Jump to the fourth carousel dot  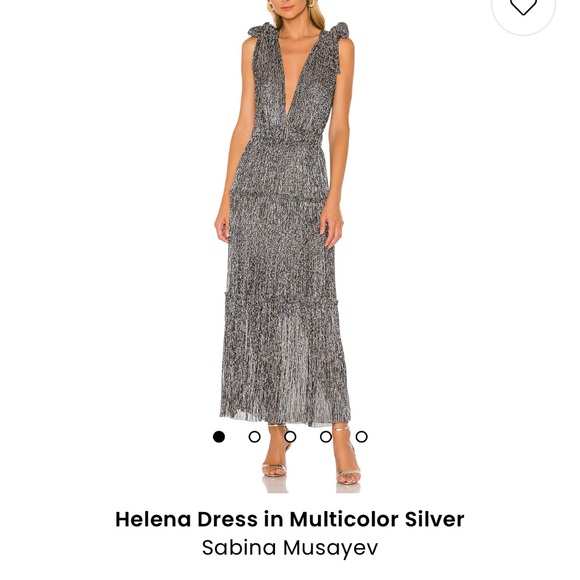tap(326, 437)
